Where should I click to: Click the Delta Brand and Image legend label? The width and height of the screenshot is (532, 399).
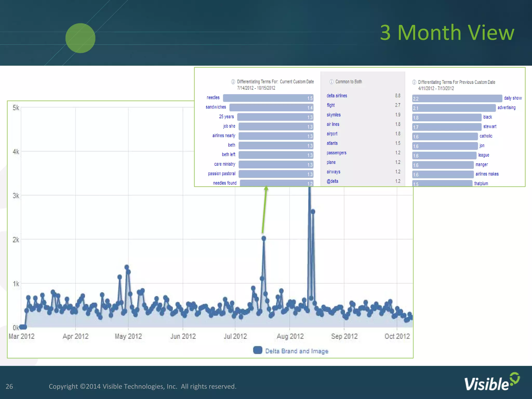(x=297, y=351)
